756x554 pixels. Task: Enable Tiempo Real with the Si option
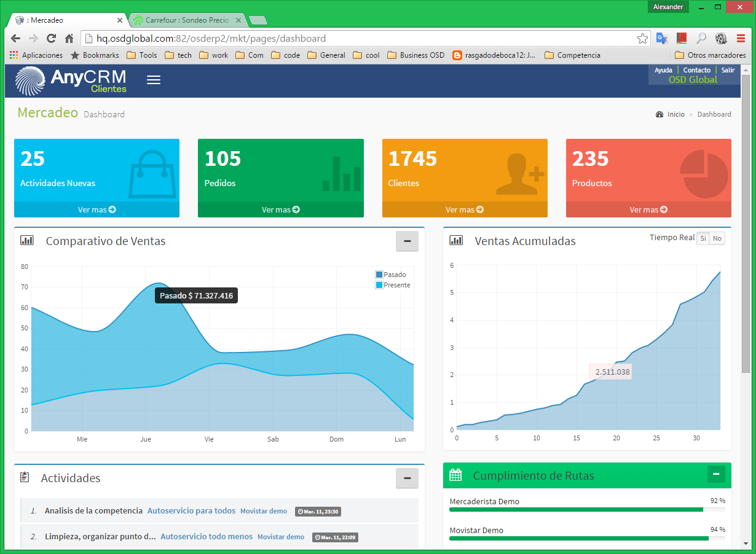point(703,238)
